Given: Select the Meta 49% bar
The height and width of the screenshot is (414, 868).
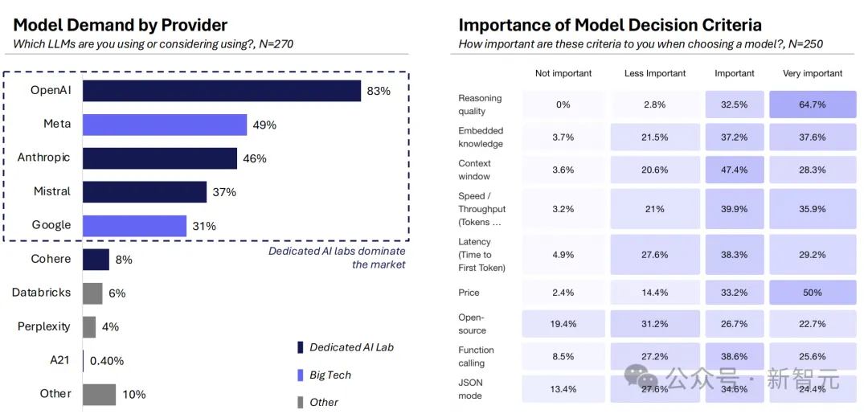Looking at the screenshot, I should point(165,125).
